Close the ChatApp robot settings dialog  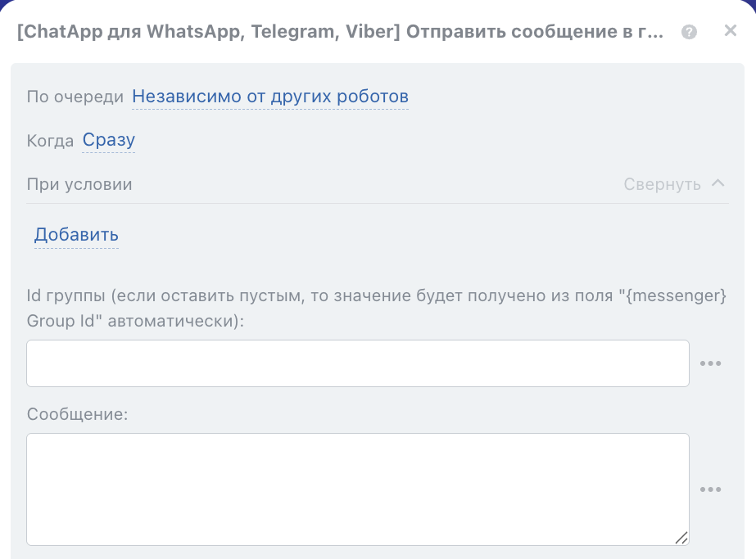(731, 31)
